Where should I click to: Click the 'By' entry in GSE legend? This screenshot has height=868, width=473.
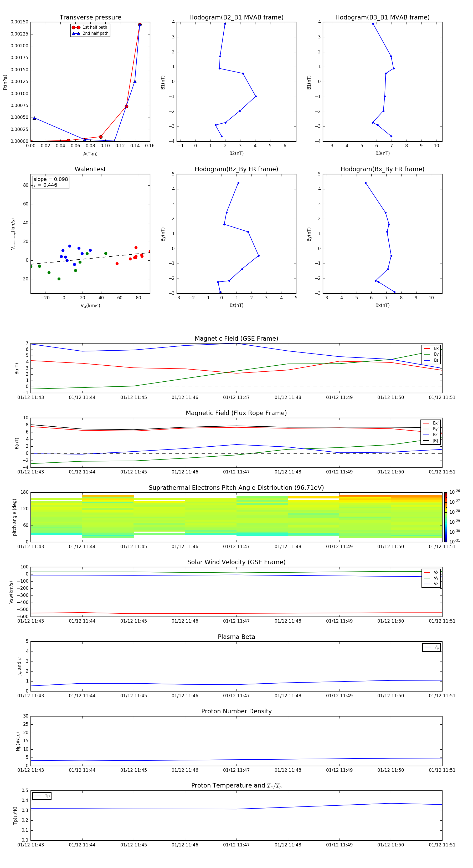pyautogui.click(x=431, y=355)
